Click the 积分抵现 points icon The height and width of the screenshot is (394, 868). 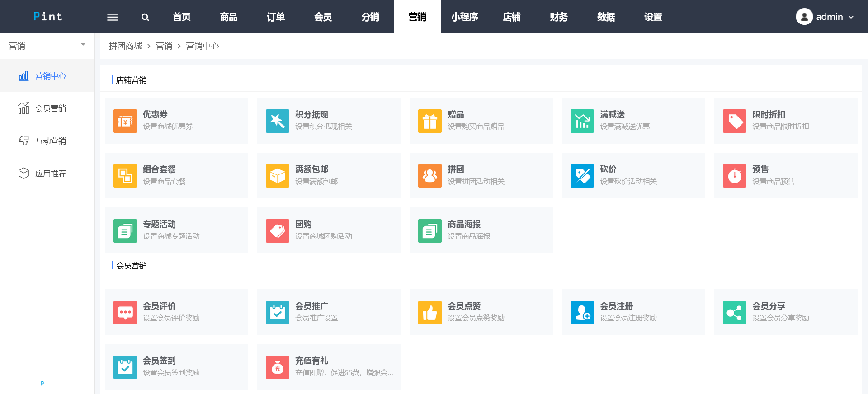click(x=278, y=121)
